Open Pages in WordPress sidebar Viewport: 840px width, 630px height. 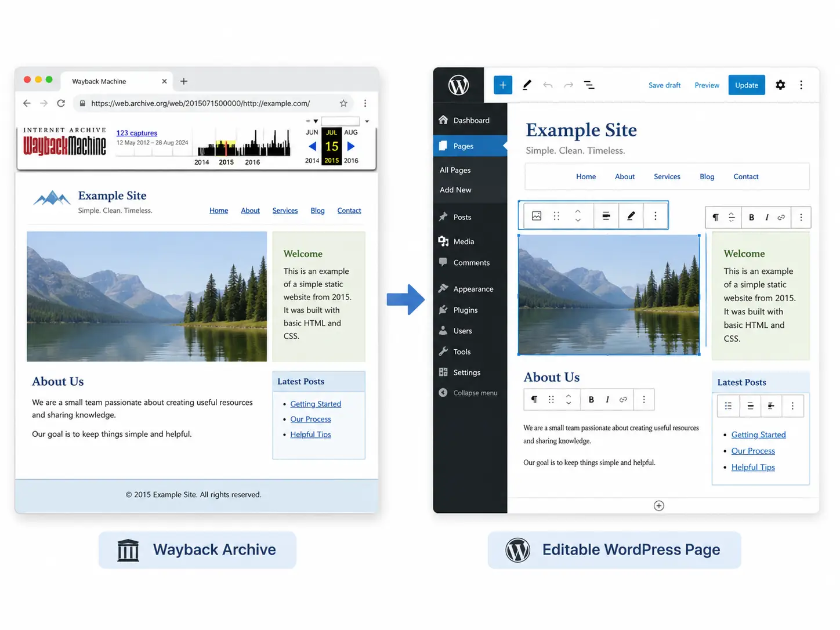470,146
